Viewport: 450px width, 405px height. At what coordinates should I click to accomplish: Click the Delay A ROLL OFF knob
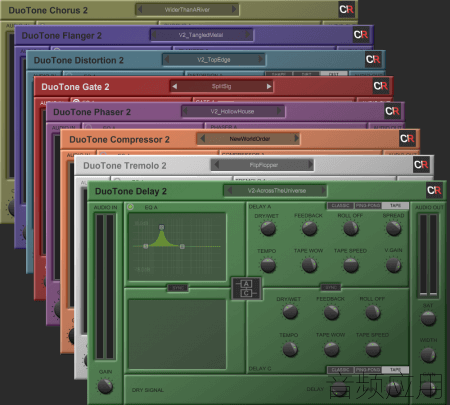click(351, 229)
